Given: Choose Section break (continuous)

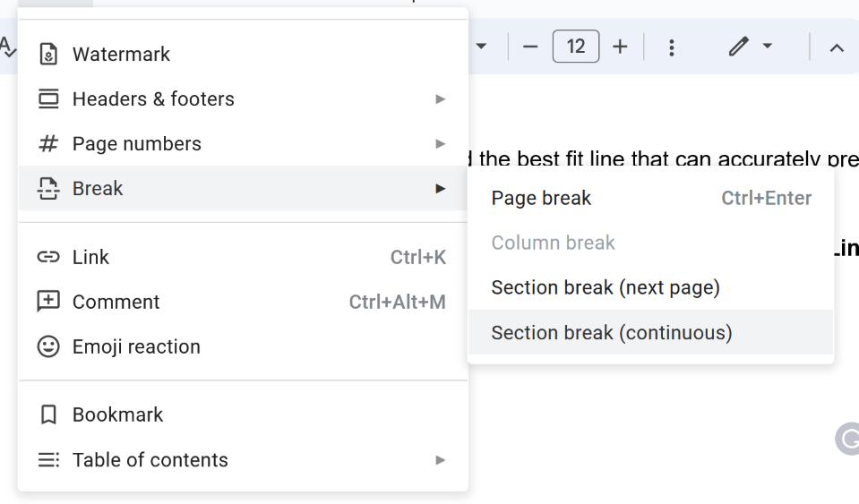Looking at the screenshot, I should coord(612,333).
